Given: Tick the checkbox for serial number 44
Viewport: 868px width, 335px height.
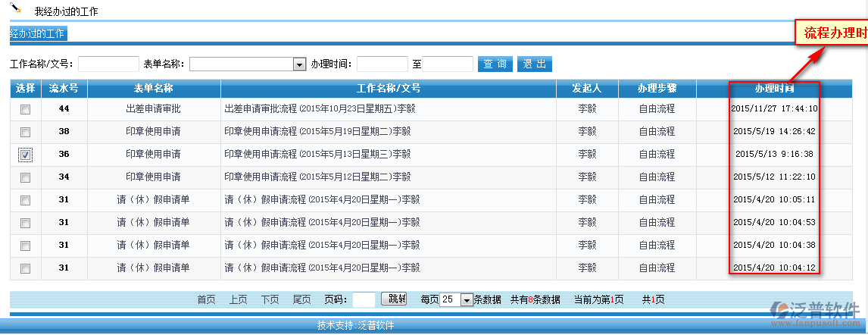Looking at the screenshot, I should [x=26, y=109].
